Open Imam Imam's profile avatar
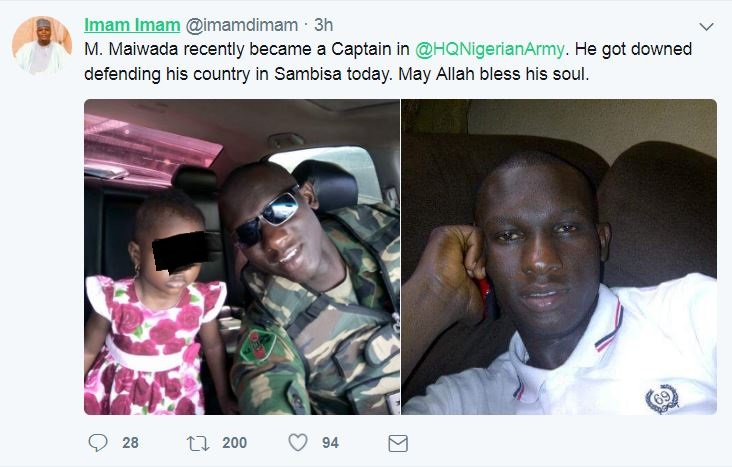 click(x=42, y=45)
